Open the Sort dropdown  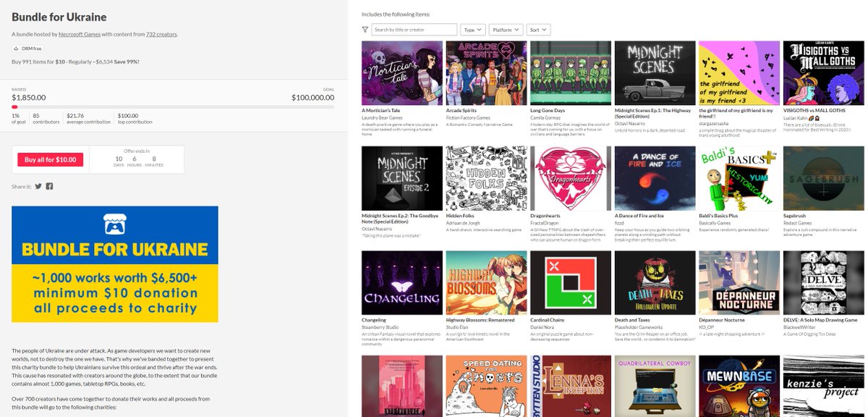(539, 30)
